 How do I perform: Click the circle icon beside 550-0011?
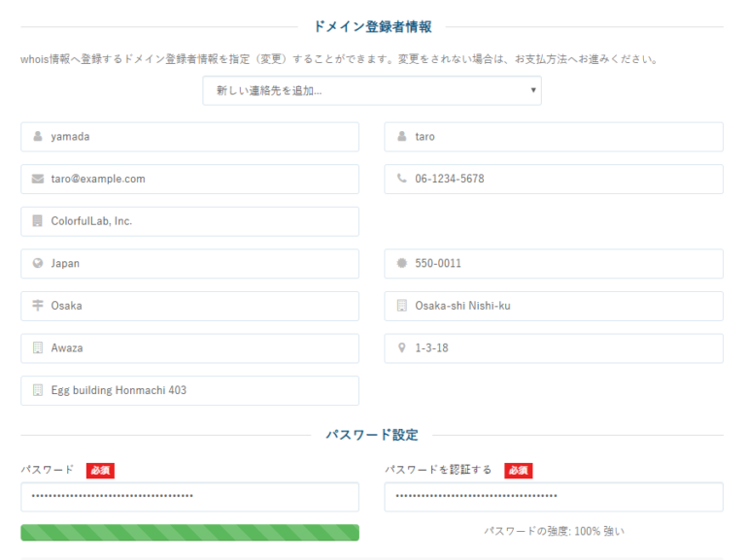(x=401, y=264)
